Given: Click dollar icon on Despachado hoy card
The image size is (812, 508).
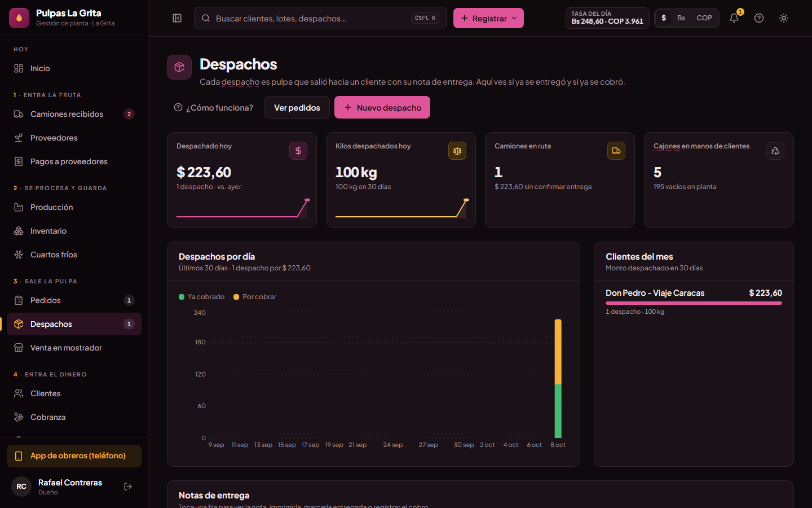Looking at the screenshot, I should [x=298, y=151].
